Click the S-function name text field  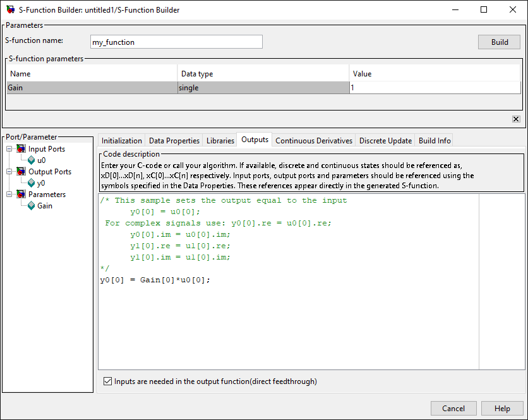coord(176,42)
